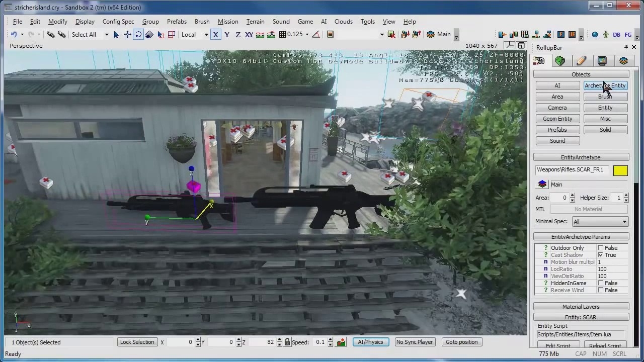
Task: Toggle the Outdoor Only checkbox
Action: tap(600, 248)
